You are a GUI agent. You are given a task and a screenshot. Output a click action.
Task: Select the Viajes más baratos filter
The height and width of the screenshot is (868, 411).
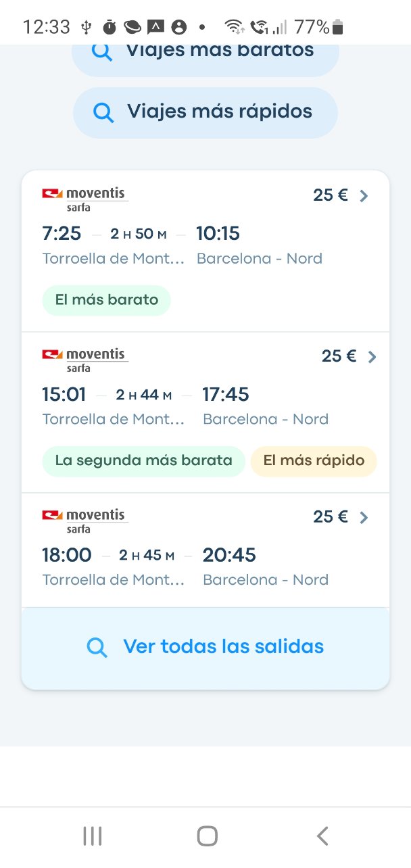point(205,53)
